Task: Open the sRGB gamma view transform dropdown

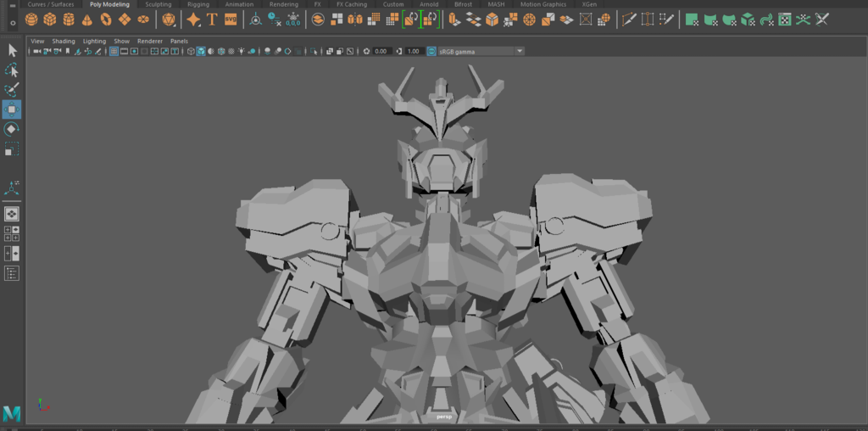Action: click(x=481, y=52)
